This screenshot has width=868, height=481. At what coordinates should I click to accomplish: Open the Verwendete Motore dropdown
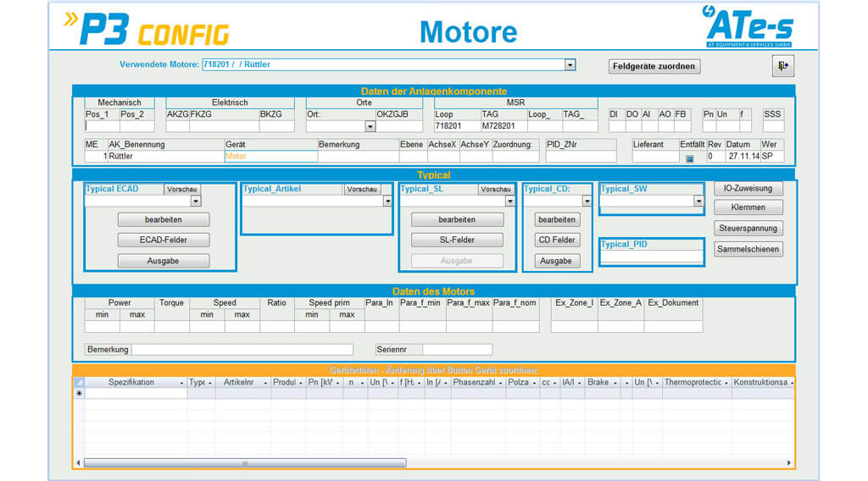[x=570, y=65]
